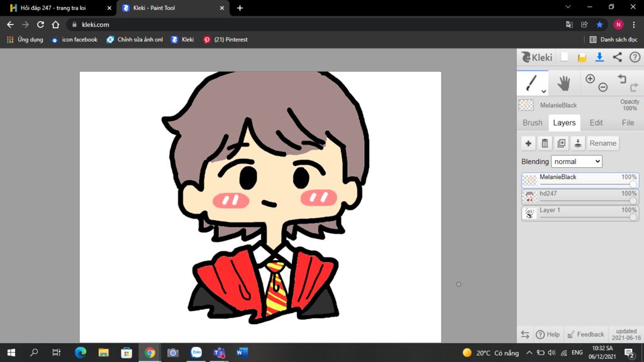644x362 pixels.
Task: Undo the last stroke
Action: 622,79
